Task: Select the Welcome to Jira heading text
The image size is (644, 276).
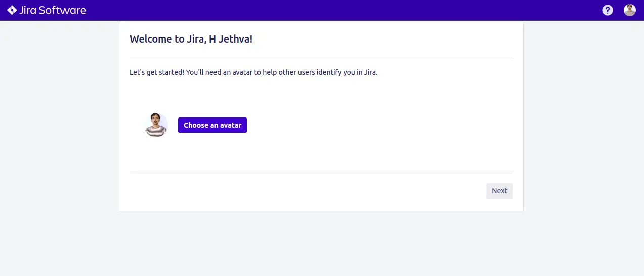Action: coord(191,39)
